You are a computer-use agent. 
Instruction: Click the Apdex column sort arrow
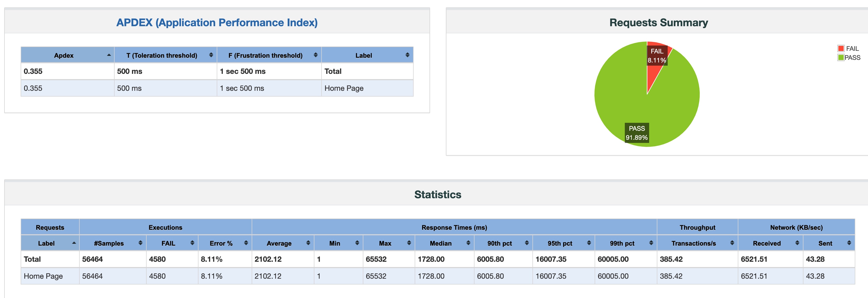108,55
